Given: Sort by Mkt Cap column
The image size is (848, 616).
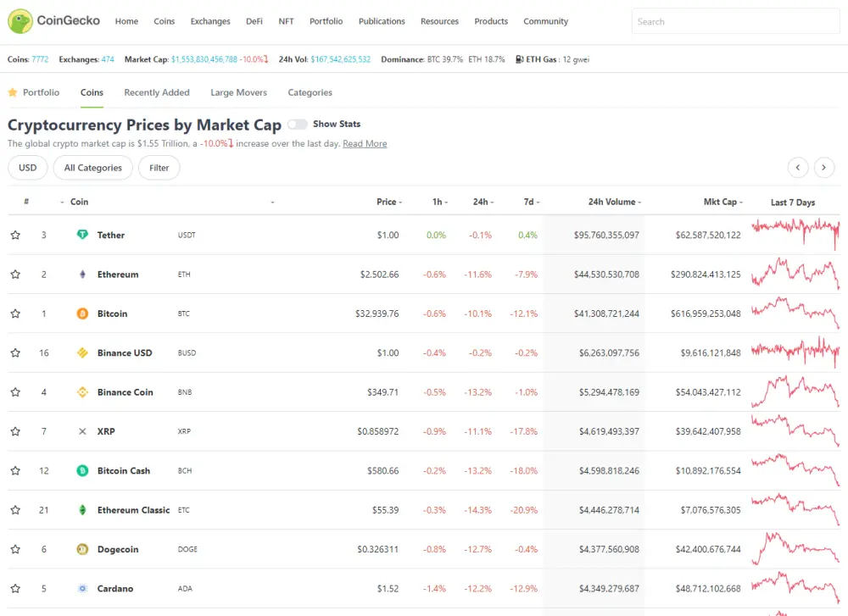Looking at the screenshot, I should tap(722, 202).
